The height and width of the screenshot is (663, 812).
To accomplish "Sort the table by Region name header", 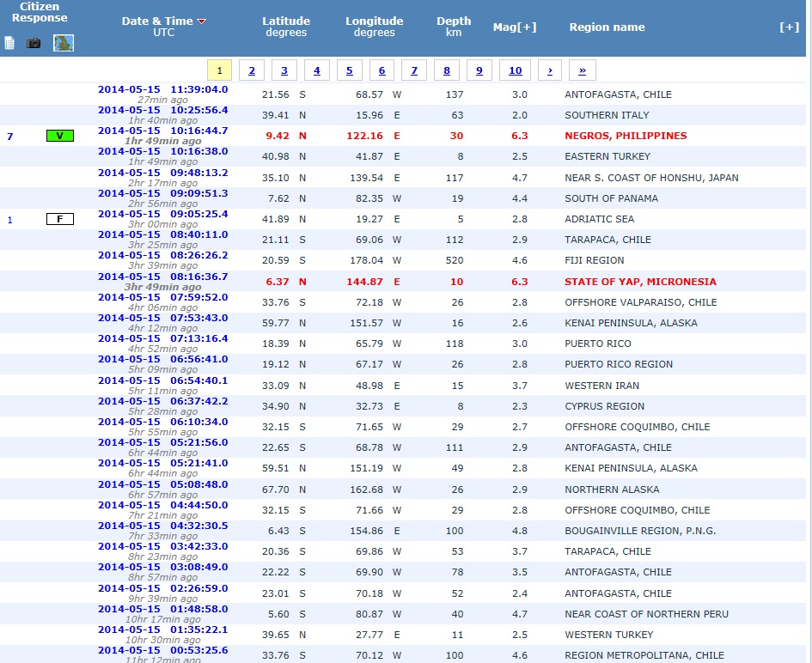I will click(x=607, y=27).
